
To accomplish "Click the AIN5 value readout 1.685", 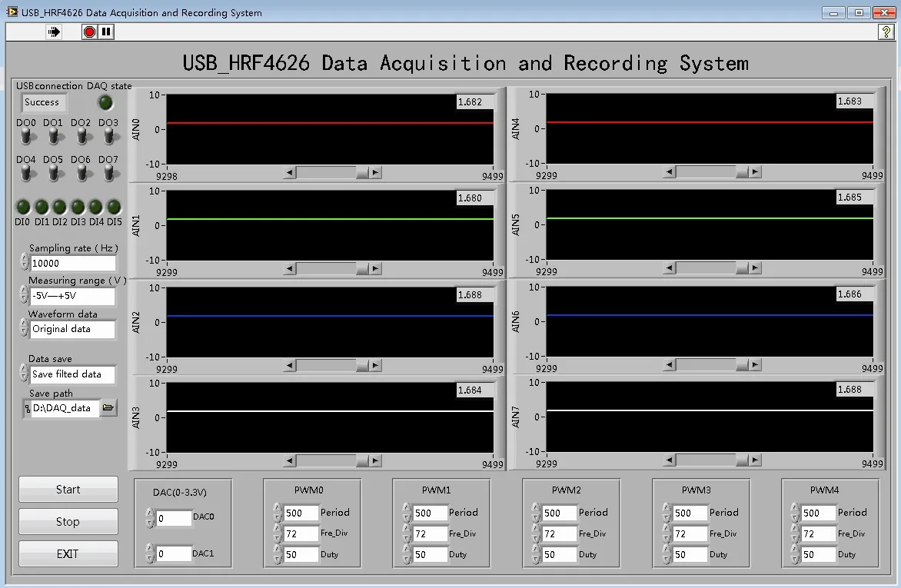I will point(854,198).
